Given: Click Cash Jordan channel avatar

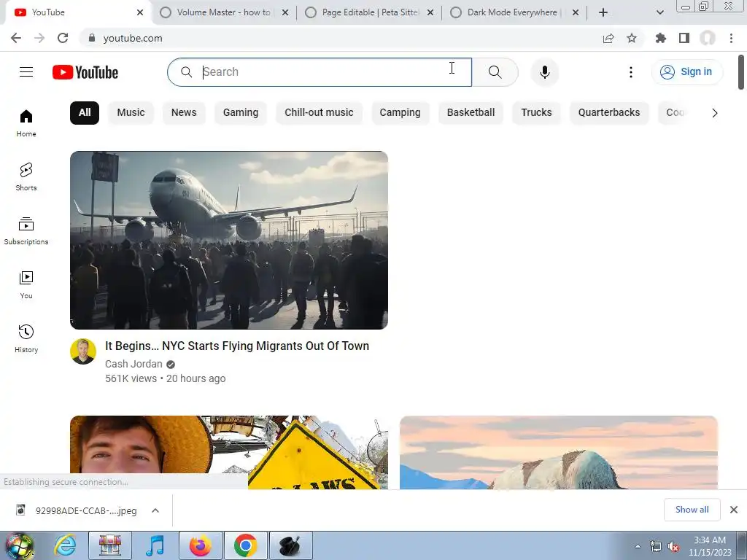Looking at the screenshot, I should point(83,351).
